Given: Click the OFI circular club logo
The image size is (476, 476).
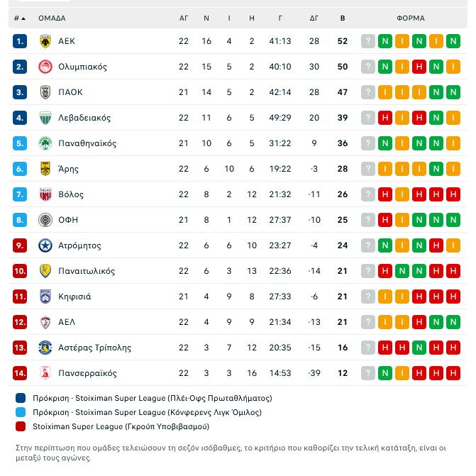Looking at the screenshot, I should (x=45, y=220).
